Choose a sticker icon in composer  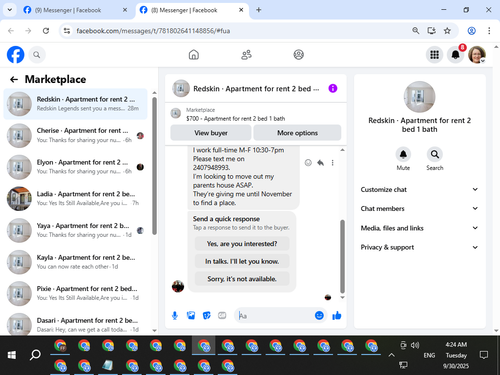tap(207, 315)
